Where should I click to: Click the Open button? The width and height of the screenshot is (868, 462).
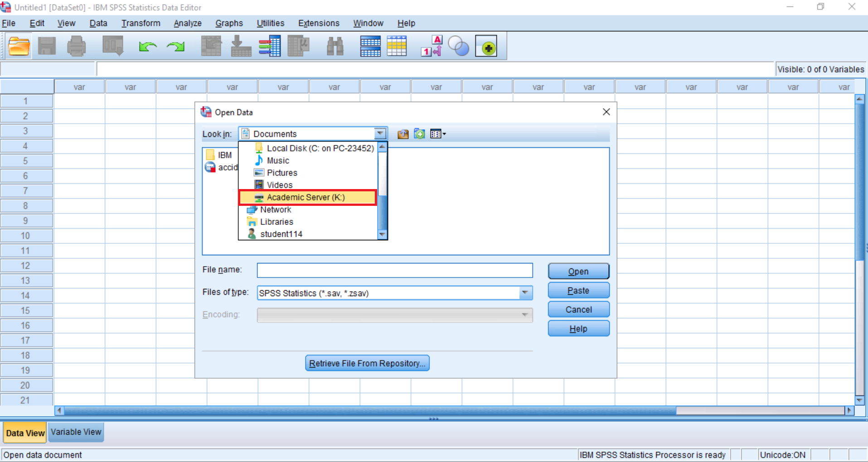click(x=578, y=271)
